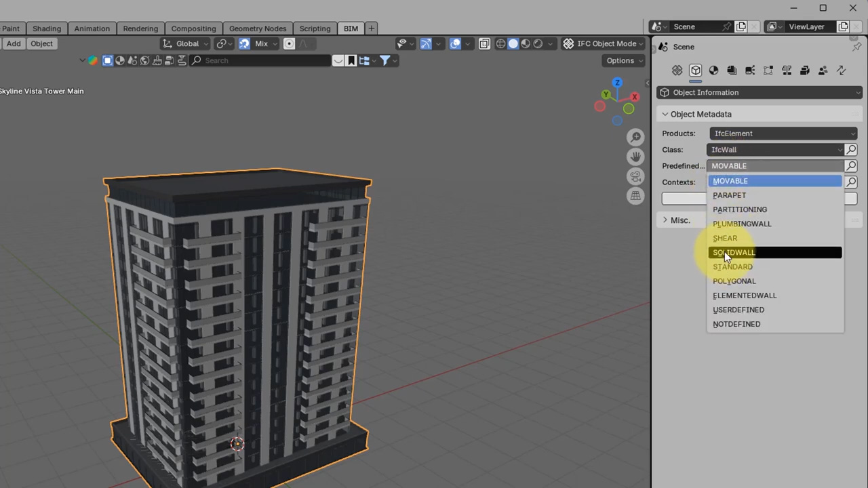
Task: Toggle snapping magnet in the viewport header
Action: point(244,44)
